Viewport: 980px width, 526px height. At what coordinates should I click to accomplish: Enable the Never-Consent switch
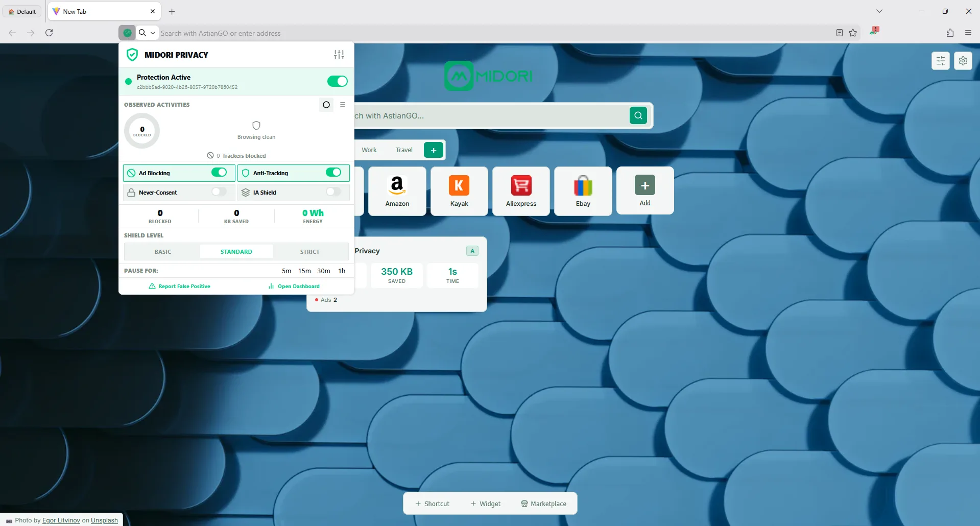(219, 192)
